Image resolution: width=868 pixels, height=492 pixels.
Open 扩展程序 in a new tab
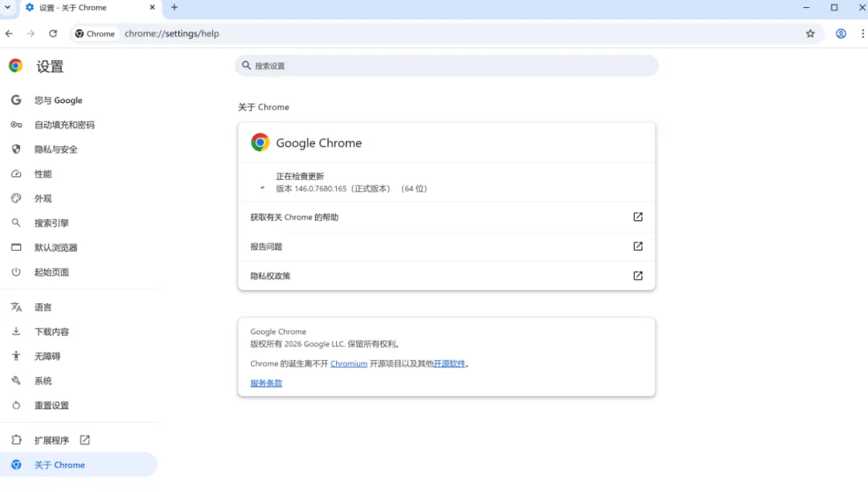(79, 440)
